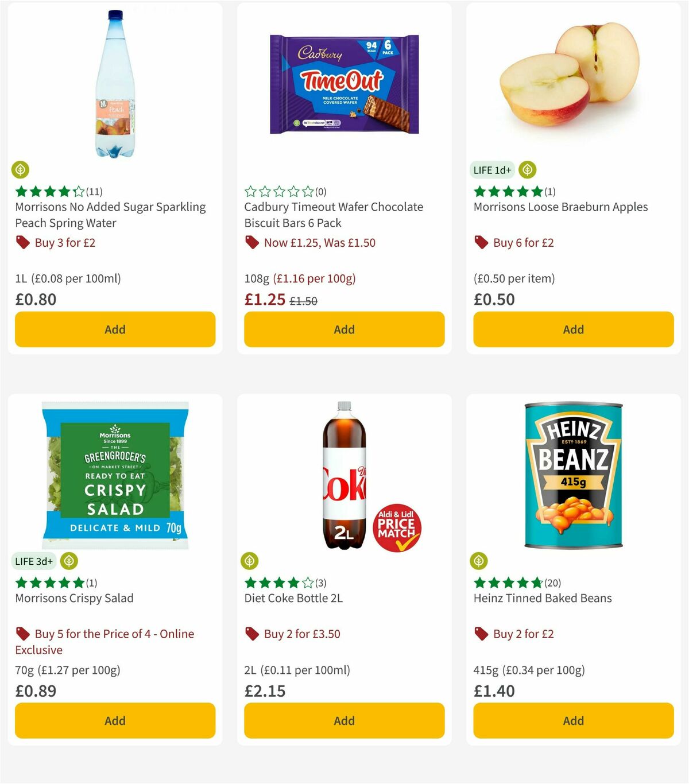Viewport: 689px width, 784px height.
Task: Click Add under Cadbury Timeout Wafer bars
Action: (x=343, y=329)
